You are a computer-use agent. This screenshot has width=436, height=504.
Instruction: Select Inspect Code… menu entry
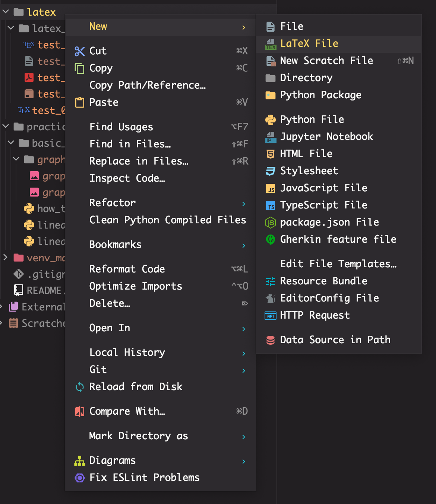click(x=161, y=178)
